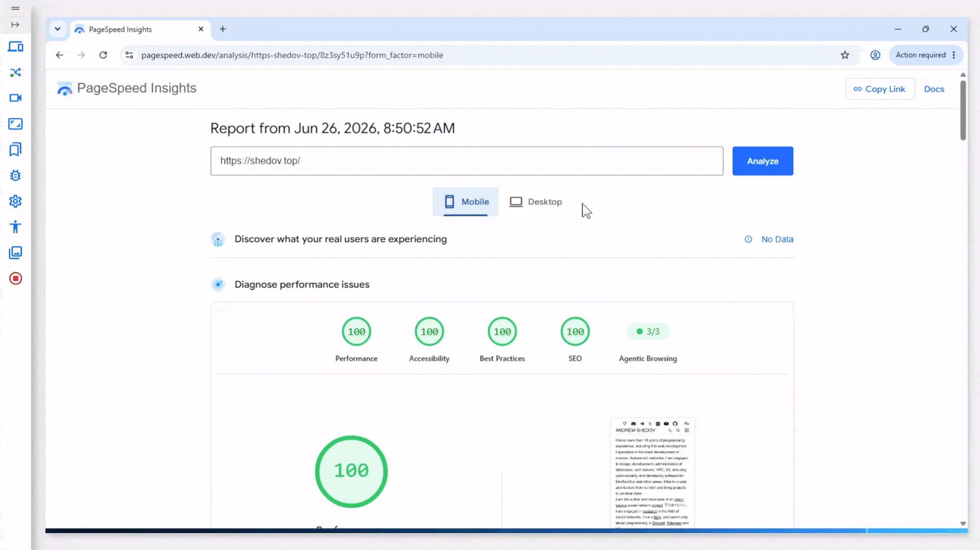Open the bookmarks icon in sidebar
The image size is (980, 550).
16,149
